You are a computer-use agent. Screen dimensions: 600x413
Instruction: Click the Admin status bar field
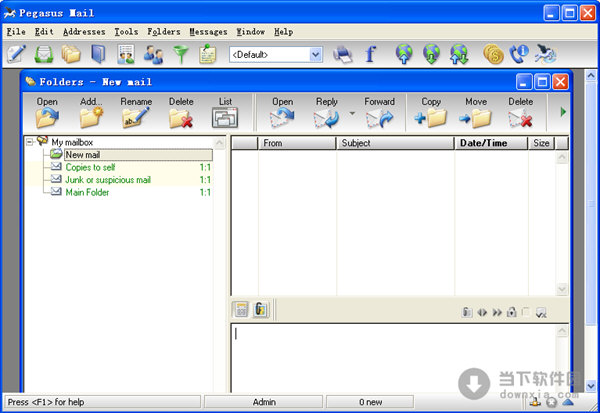264,402
